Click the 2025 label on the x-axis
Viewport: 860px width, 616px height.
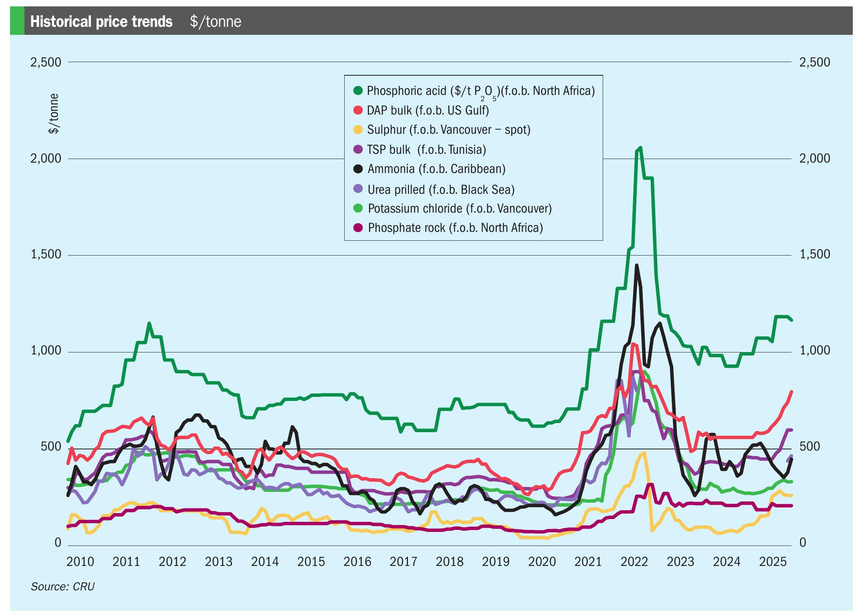pyautogui.click(x=773, y=562)
